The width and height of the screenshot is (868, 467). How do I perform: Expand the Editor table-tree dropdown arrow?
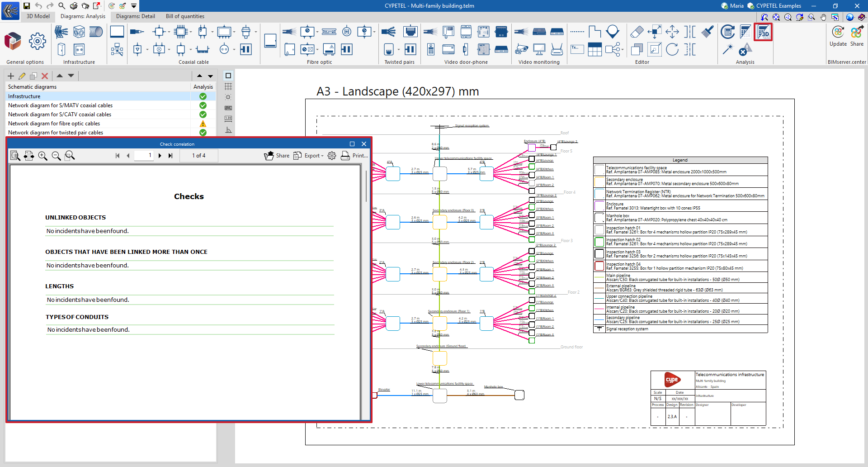(623, 50)
